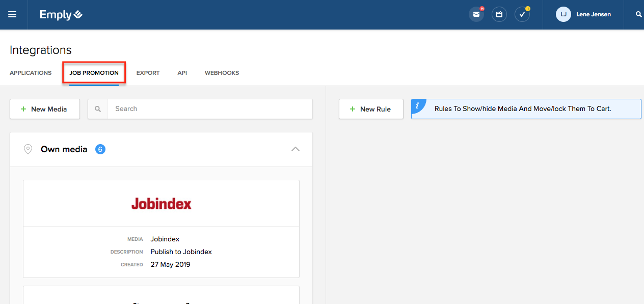Click the location pin icon beside Own media
Screen dimensions: 644x304
[29, 149]
